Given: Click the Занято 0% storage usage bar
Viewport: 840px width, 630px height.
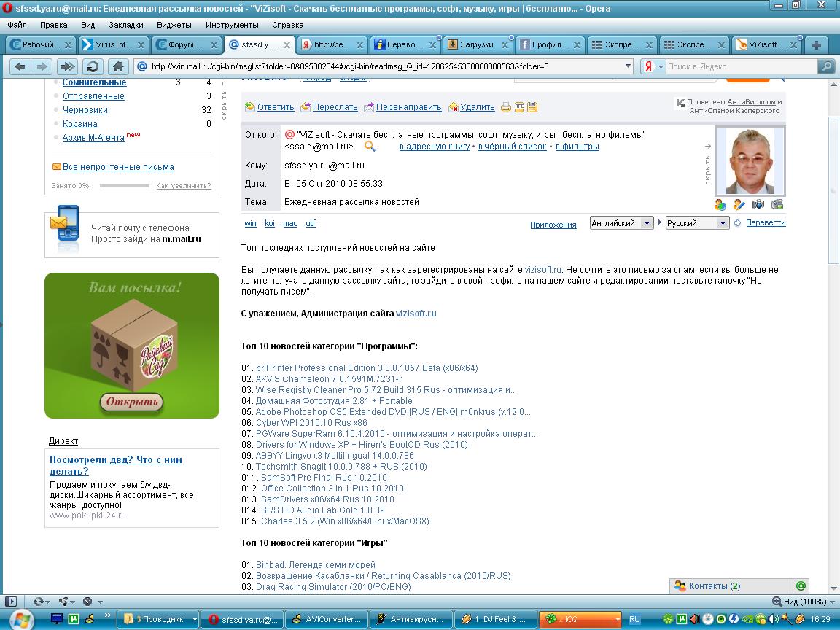Looking at the screenshot, I should (x=124, y=186).
